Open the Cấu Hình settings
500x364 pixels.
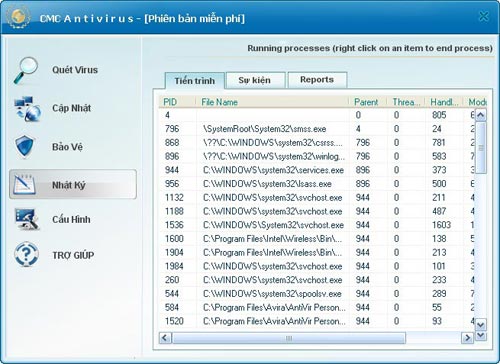(x=71, y=219)
